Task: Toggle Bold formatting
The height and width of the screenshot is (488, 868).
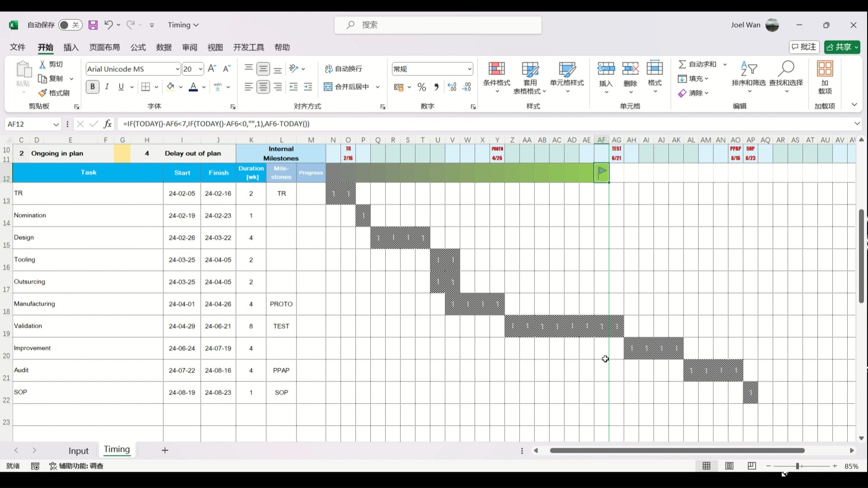Action: pos(92,87)
